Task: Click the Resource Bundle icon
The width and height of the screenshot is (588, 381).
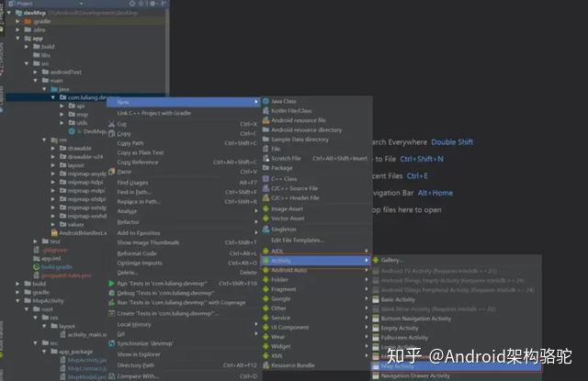Action: click(x=266, y=365)
